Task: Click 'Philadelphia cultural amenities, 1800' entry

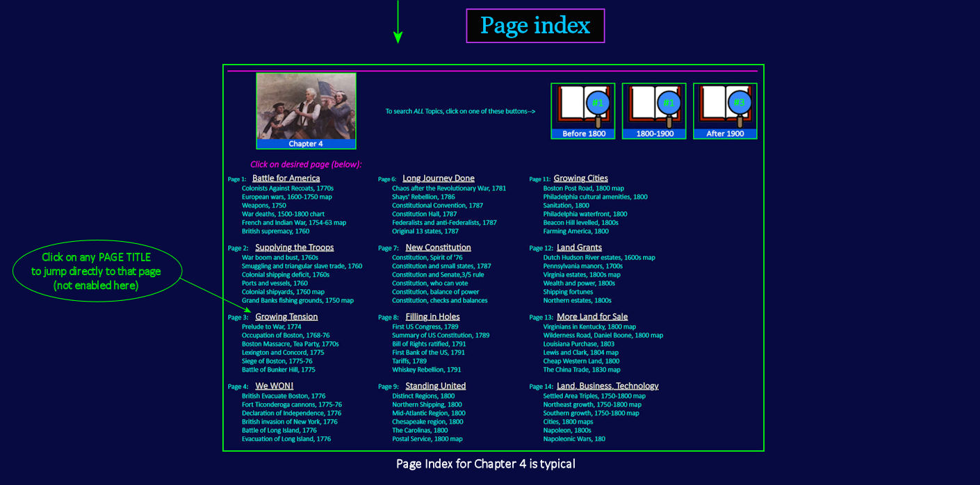Action: [596, 197]
